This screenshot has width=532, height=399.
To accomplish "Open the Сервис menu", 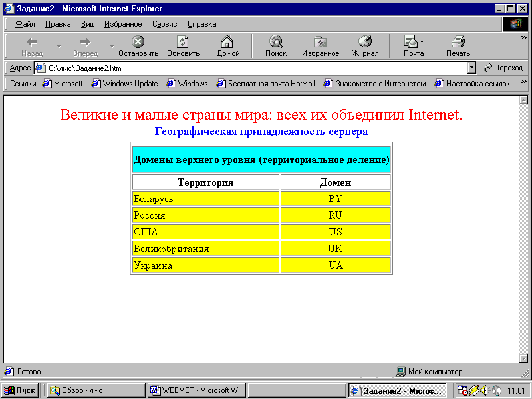I will point(164,24).
